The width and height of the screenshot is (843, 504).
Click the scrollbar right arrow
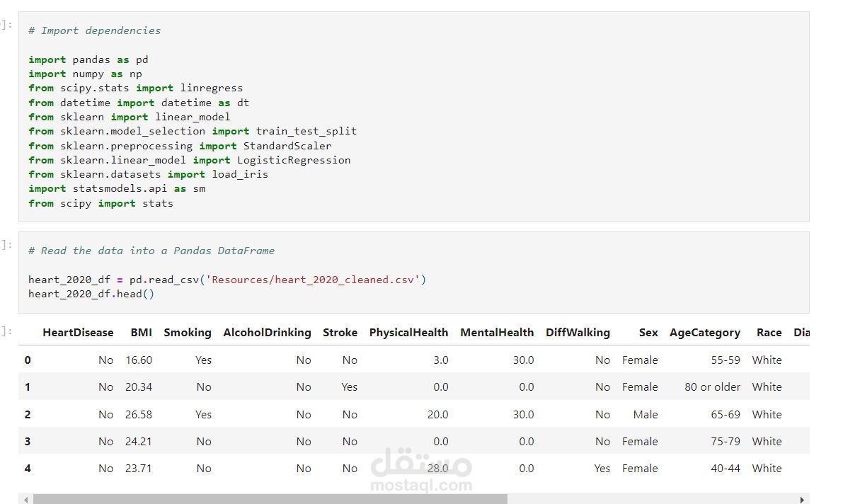[802, 500]
